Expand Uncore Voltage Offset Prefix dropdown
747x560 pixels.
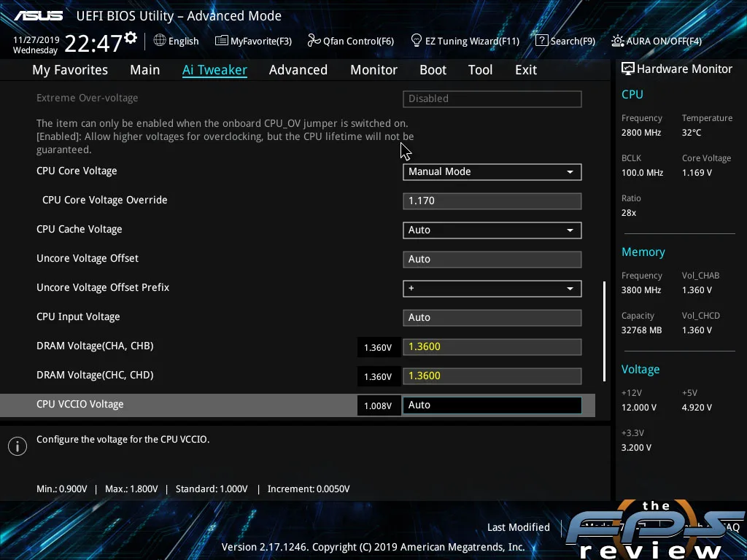point(492,289)
